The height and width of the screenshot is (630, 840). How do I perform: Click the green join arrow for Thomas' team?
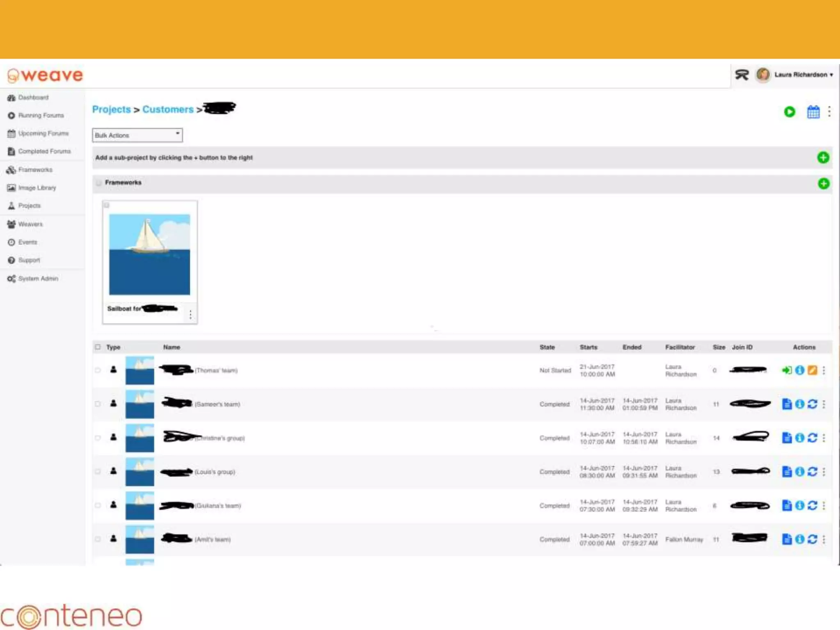786,370
